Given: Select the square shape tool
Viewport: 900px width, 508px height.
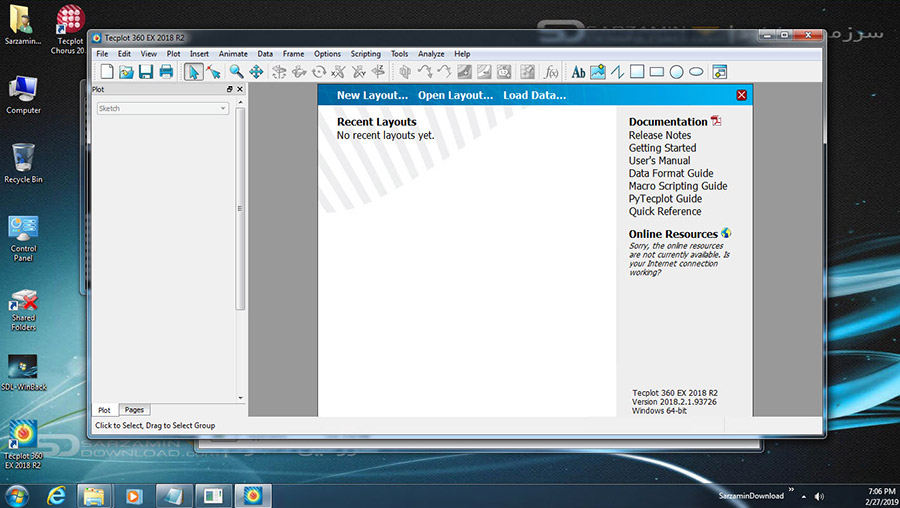Looking at the screenshot, I should point(637,72).
